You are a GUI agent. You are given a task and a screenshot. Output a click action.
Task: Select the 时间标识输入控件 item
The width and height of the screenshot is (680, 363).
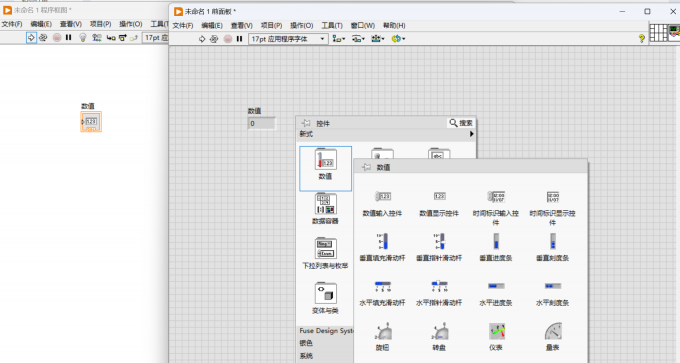496,208
